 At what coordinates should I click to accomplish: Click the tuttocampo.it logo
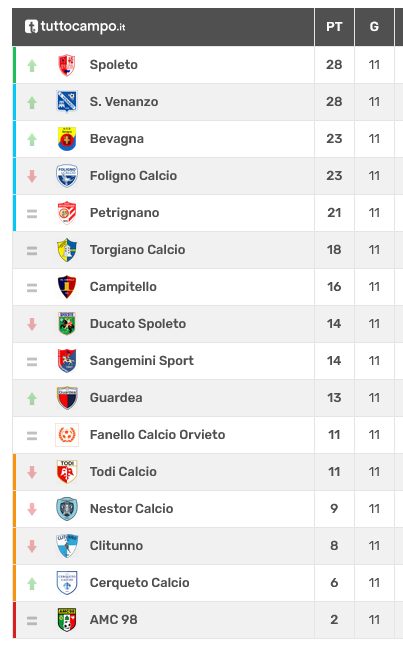click(75, 26)
